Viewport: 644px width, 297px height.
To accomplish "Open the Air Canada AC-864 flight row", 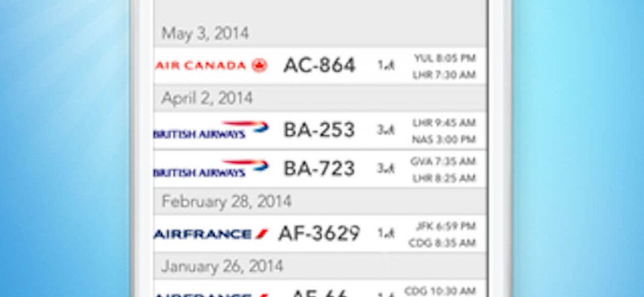I will point(320,65).
